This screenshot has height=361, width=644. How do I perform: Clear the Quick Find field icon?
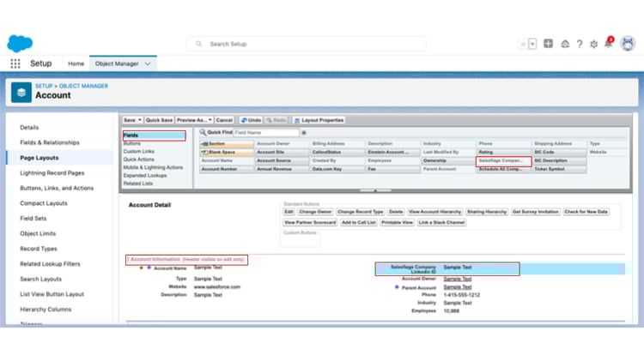point(304,133)
